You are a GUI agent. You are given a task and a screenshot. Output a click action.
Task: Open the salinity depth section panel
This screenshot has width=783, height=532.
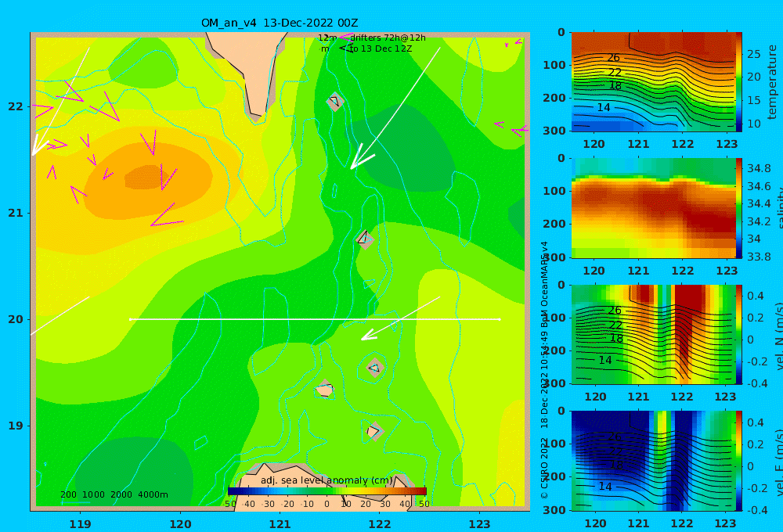pos(653,208)
